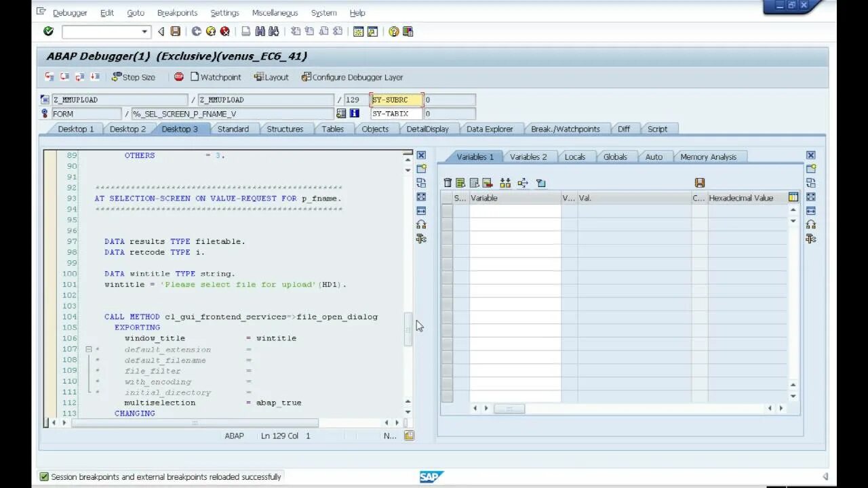
Task: Select the Variables 2 tab
Action: click(x=528, y=157)
